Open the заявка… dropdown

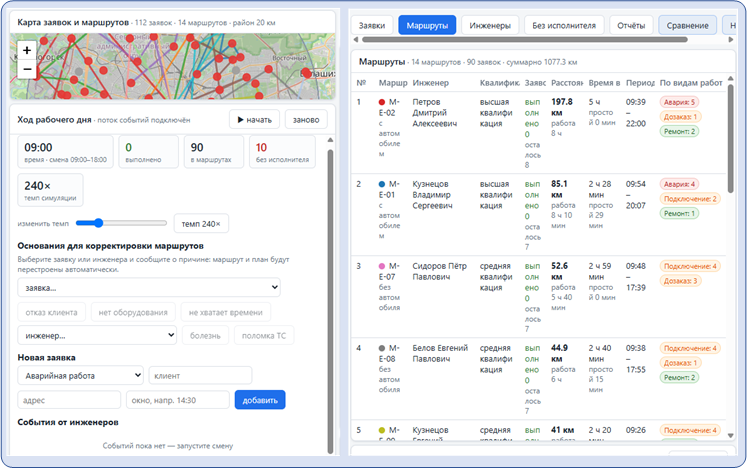(x=149, y=287)
